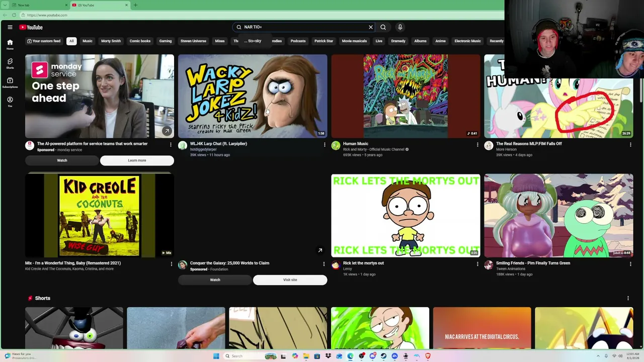Screen dimensions: 644x362
Task: Open more options for MLP:FIM Falls Off video
Action: point(630,145)
